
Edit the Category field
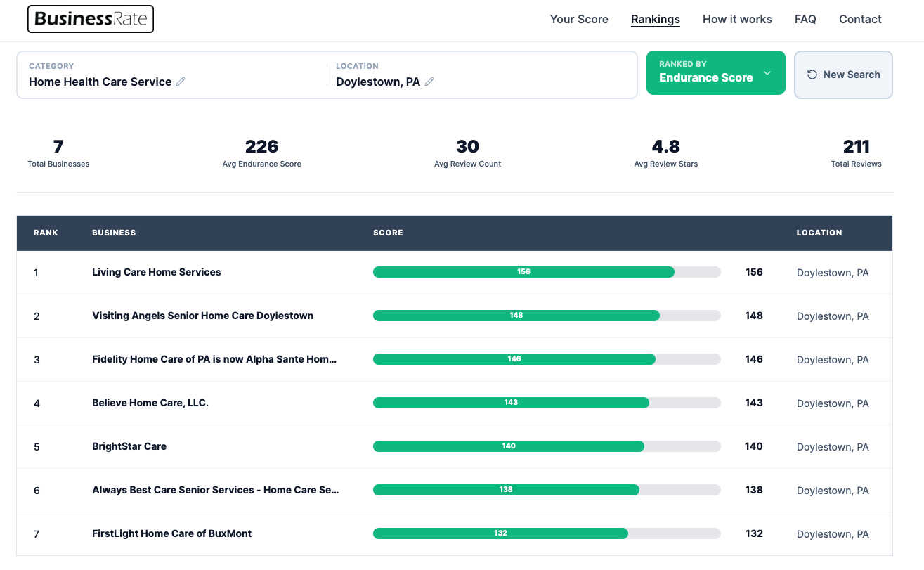click(x=172, y=75)
